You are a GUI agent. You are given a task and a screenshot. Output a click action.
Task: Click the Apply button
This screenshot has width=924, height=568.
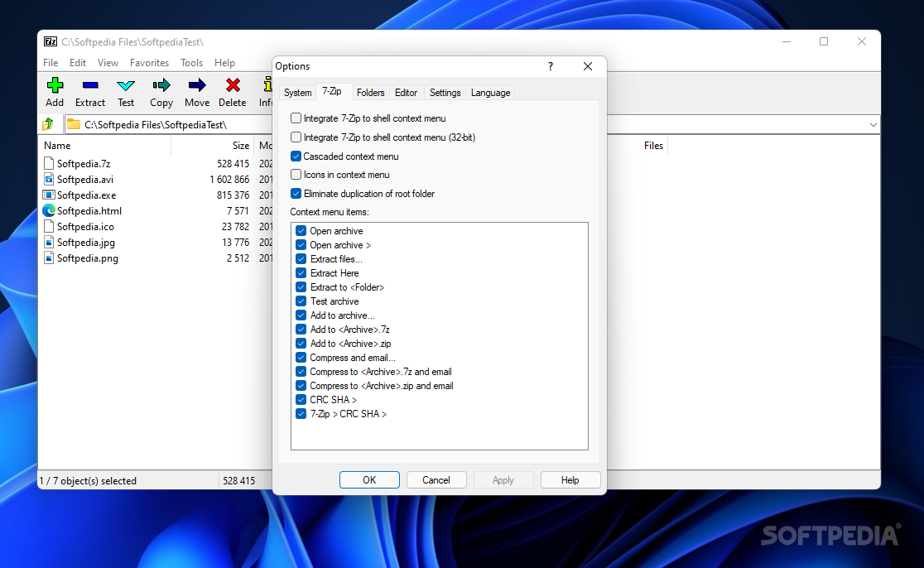click(x=503, y=479)
